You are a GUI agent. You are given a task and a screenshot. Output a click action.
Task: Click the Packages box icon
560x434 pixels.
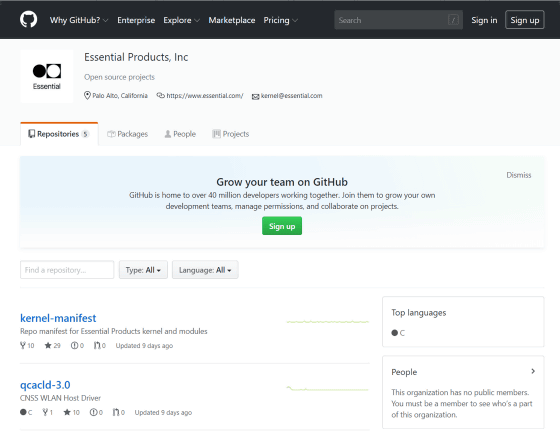(111, 134)
